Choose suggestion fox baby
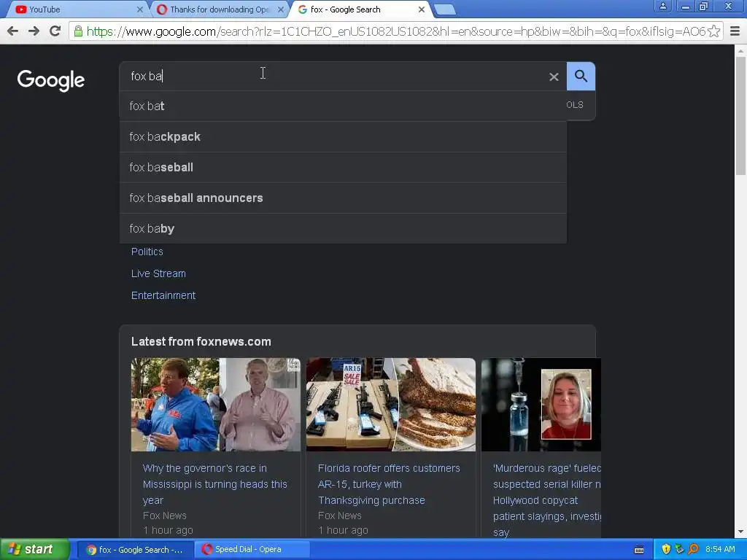The height and width of the screenshot is (560, 747). [x=343, y=228]
